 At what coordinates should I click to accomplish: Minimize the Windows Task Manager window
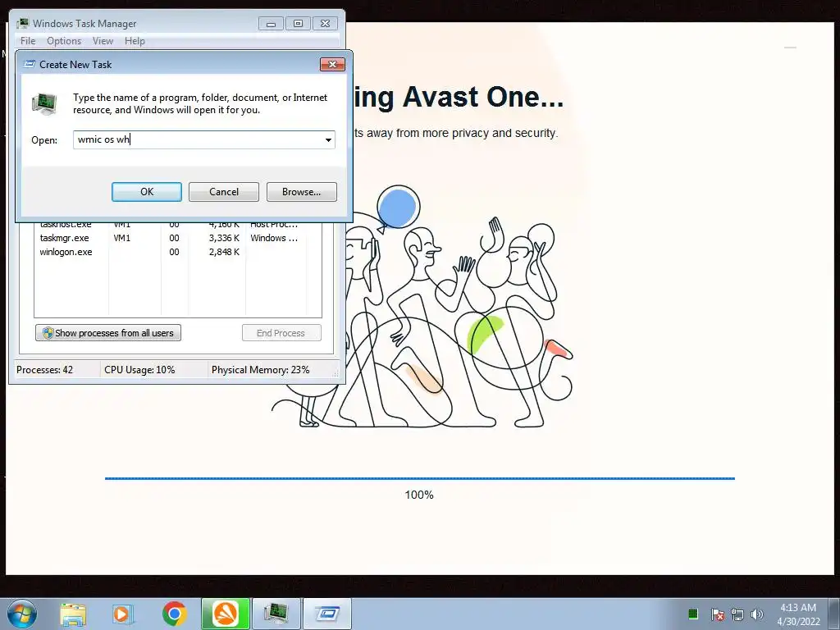(x=271, y=24)
